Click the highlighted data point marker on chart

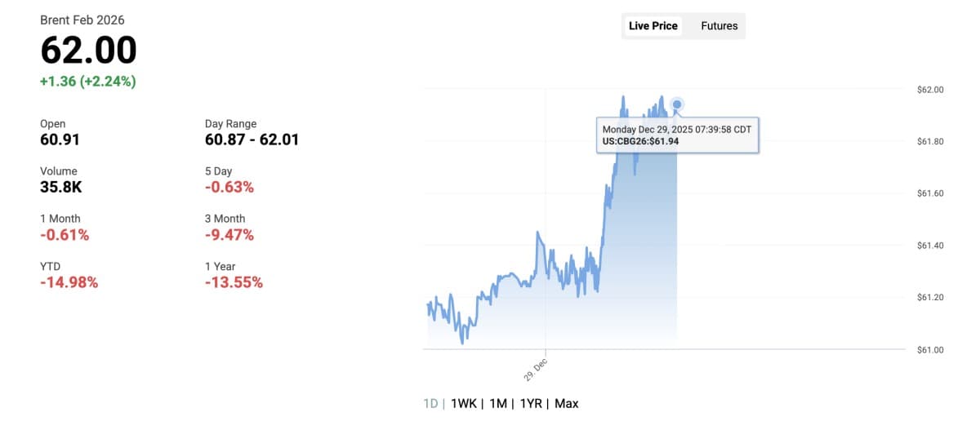677,104
